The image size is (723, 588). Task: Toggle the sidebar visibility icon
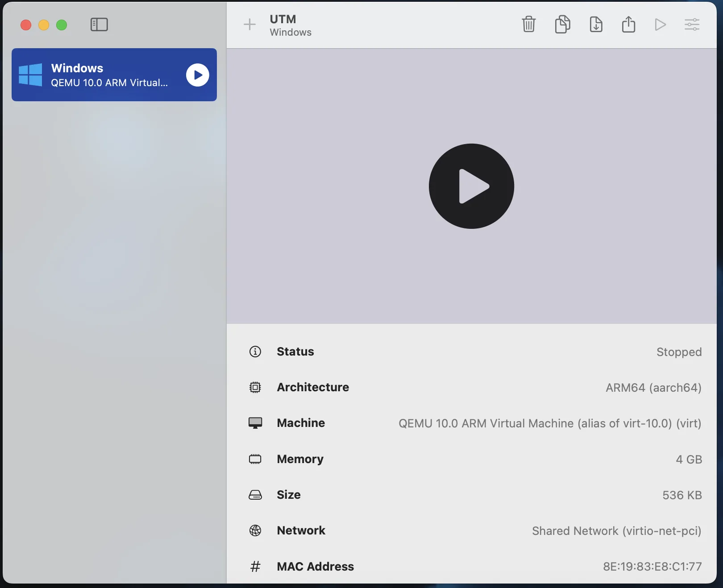(99, 25)
